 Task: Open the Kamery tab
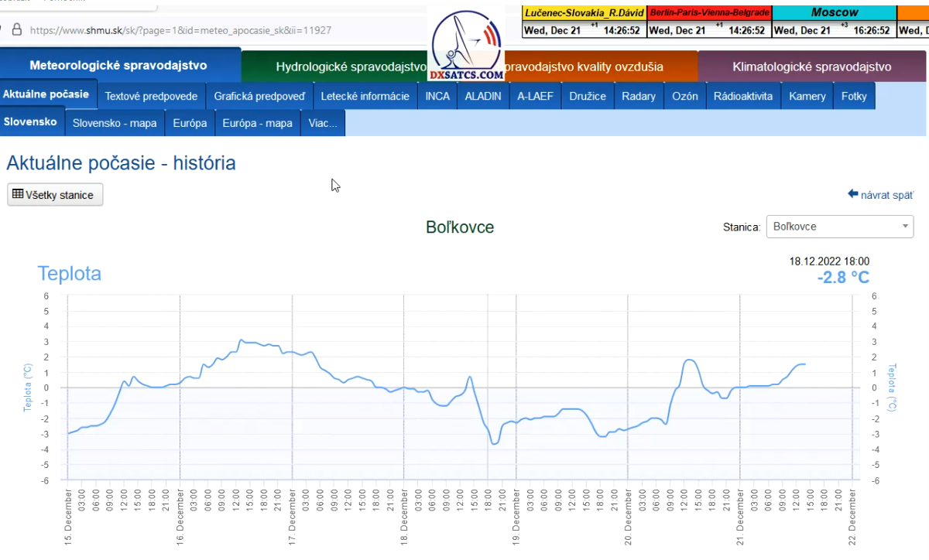click(807, 97)
